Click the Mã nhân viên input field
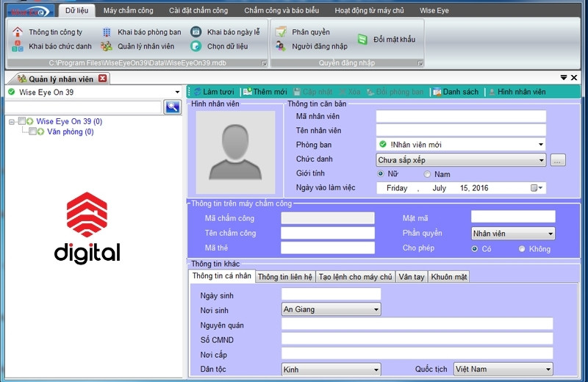The image size is (588, 382). (461, 116)
